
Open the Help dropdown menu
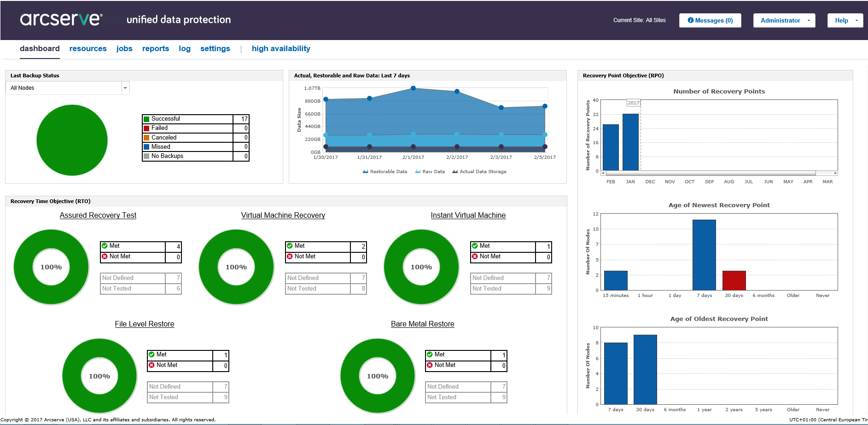click(845, 20)
